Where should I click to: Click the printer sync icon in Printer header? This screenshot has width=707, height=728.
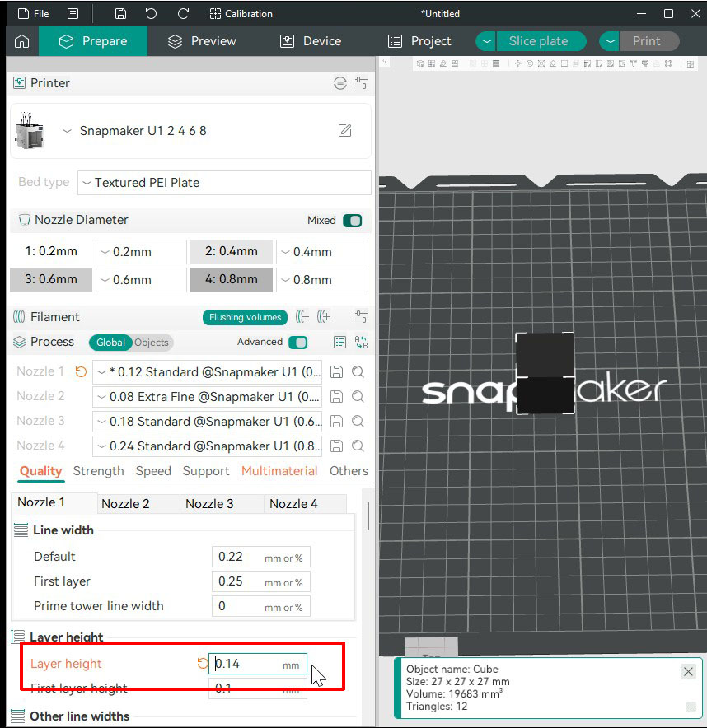coord(340,83)
